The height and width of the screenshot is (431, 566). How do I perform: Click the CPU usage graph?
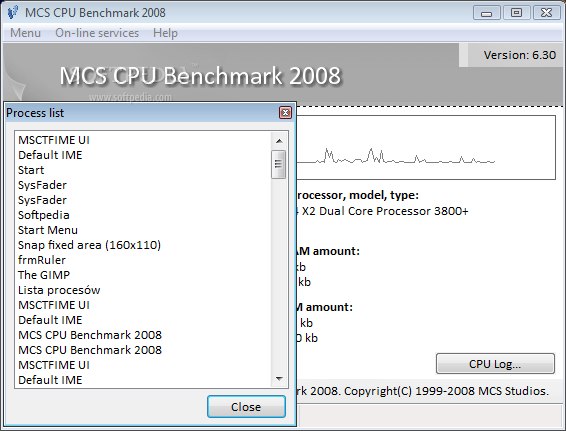point(426,147)
